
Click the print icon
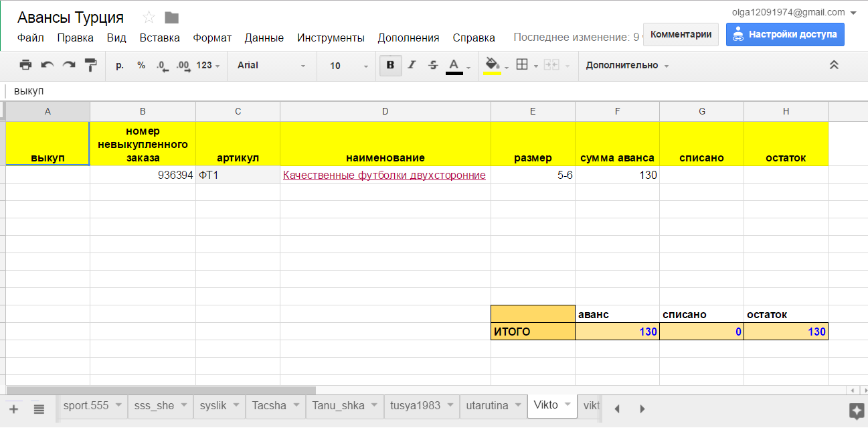[25, 65]
